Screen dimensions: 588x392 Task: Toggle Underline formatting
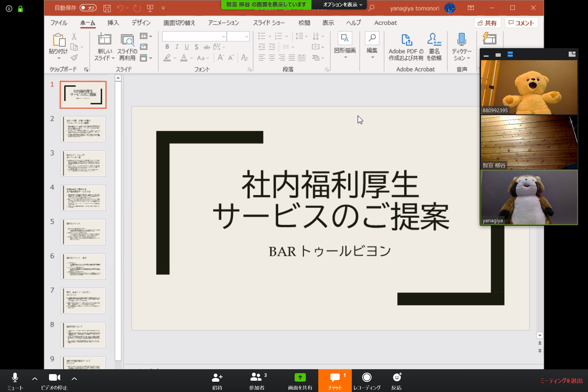click(x=187, y=47)
